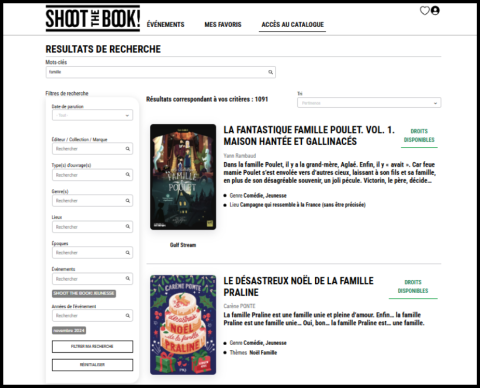
Task: Remove the Shoot the Book! Jeunesse filter tag
Action: point(84,293)
